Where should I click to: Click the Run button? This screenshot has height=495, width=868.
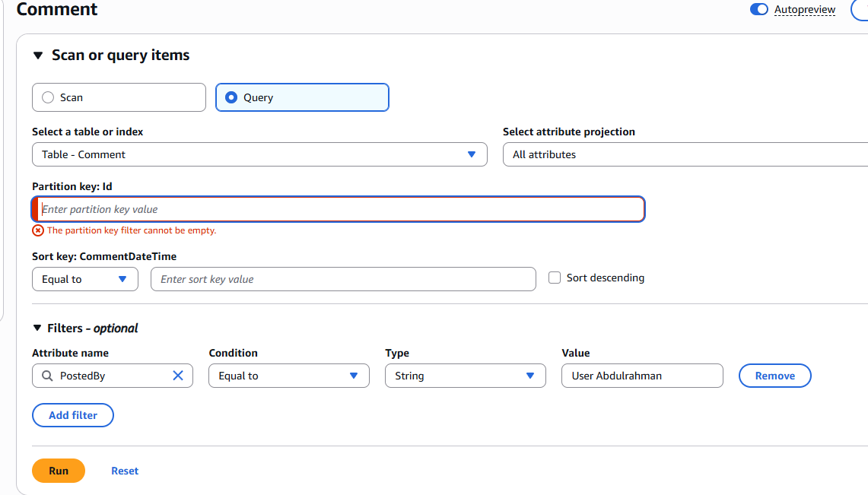59,471
